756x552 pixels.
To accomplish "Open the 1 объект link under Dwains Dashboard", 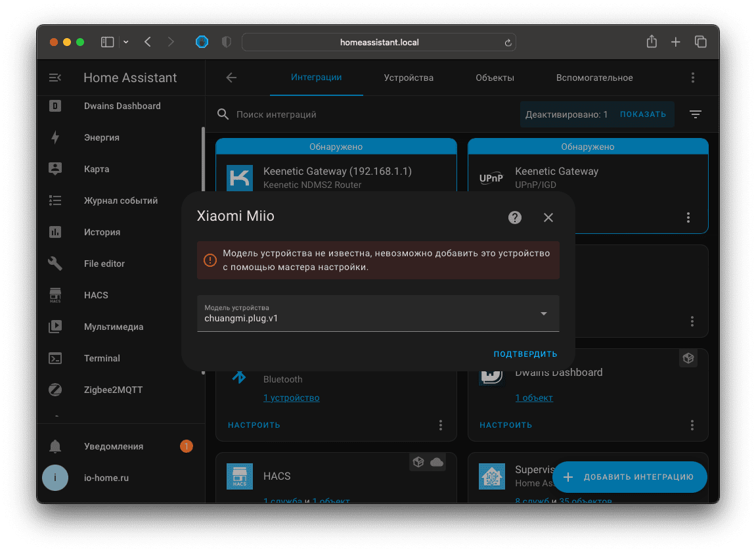I will (534, 398).
